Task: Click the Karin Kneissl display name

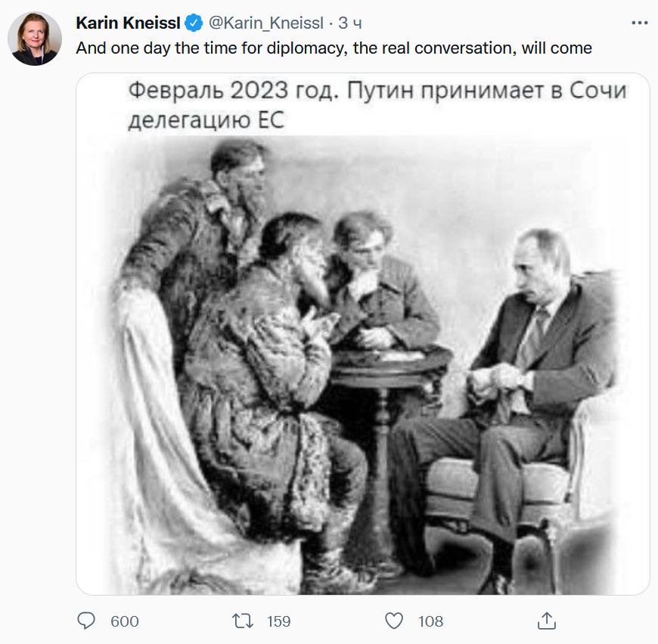Action: pos(128,23)
